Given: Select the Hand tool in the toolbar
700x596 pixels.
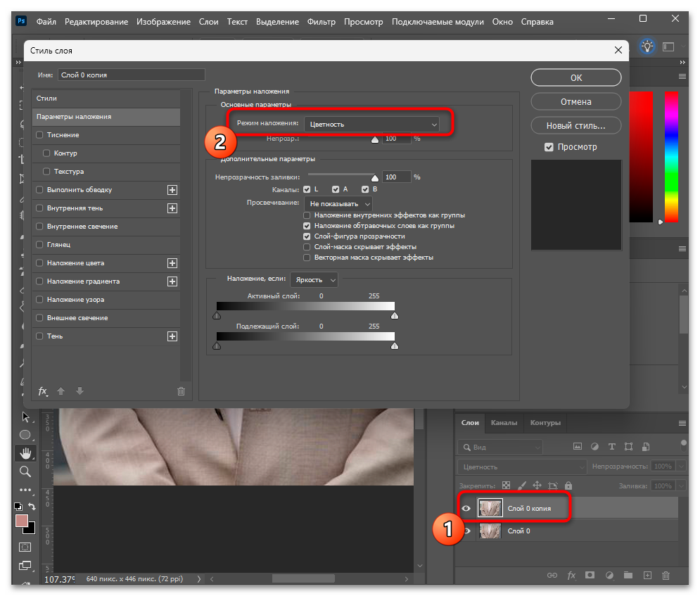Looking at the screenshot, I should pyautogui.click(x=25, y=453).
